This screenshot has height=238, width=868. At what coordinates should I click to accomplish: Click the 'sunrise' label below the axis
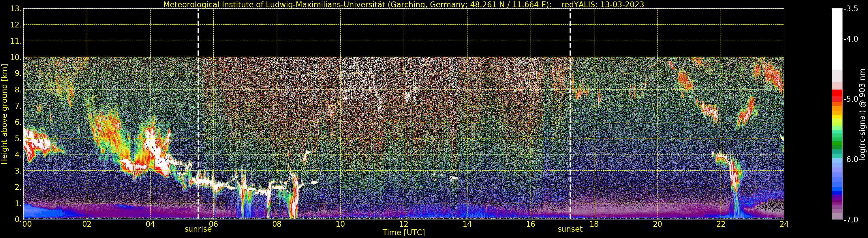(198, 229)
